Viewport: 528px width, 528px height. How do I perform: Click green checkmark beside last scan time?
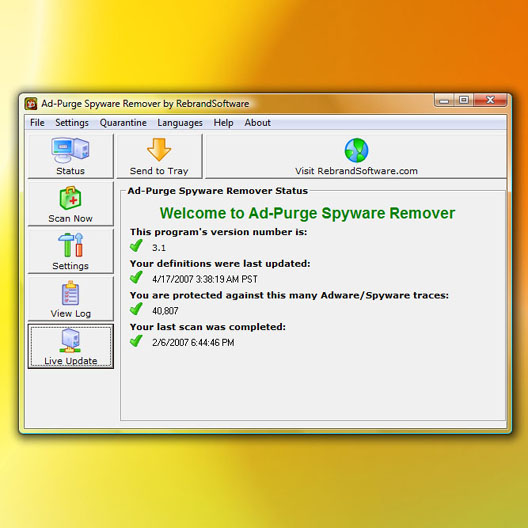[136, 341]
